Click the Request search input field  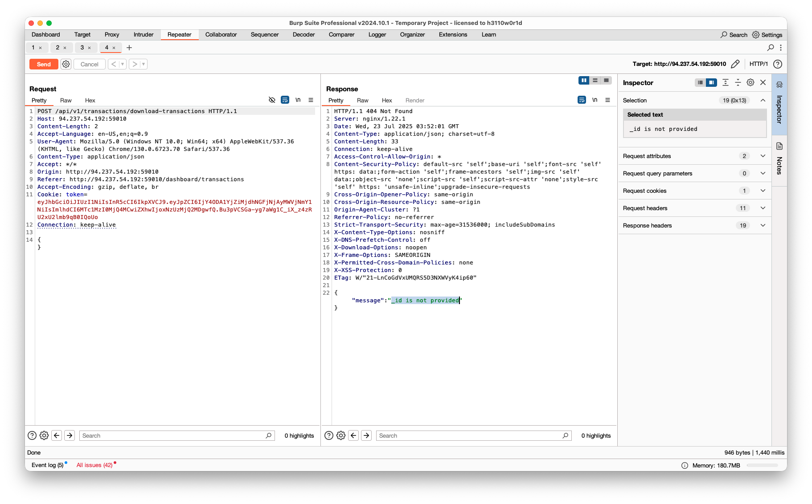click(176, 436)
